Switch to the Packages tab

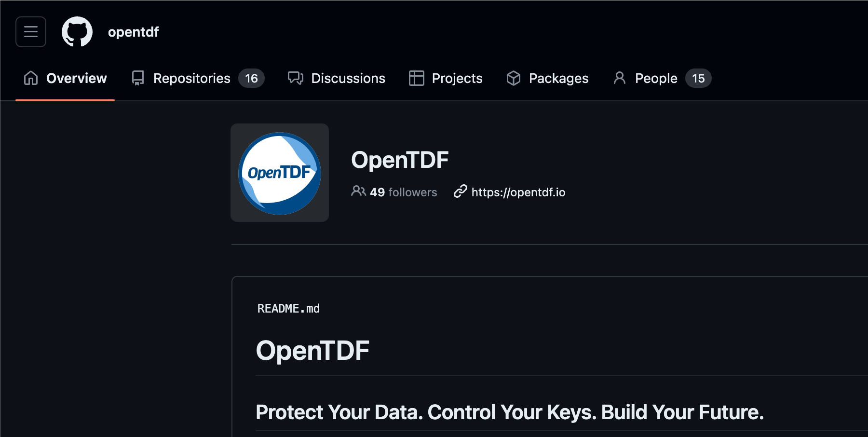[558, 78]
